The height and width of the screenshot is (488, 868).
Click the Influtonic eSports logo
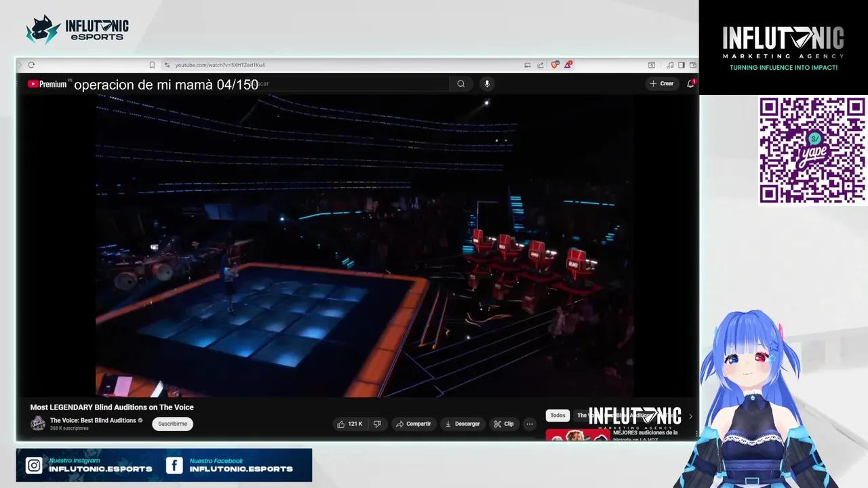click(77, 30)
